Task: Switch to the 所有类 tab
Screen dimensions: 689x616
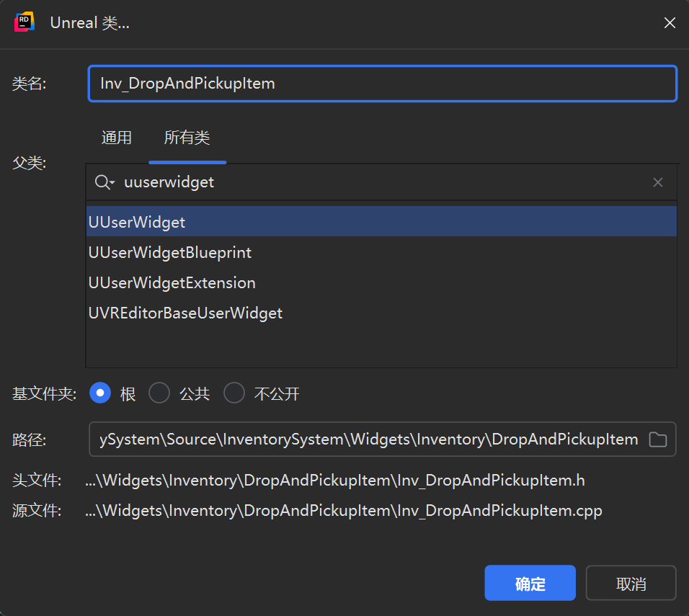Action: click(x=187, y=138)
